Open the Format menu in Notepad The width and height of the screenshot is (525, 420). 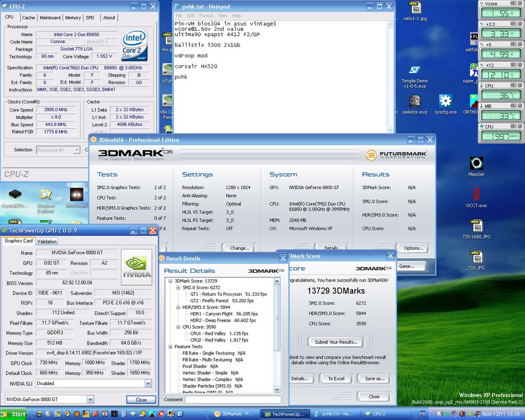click(x=206, y=16)
